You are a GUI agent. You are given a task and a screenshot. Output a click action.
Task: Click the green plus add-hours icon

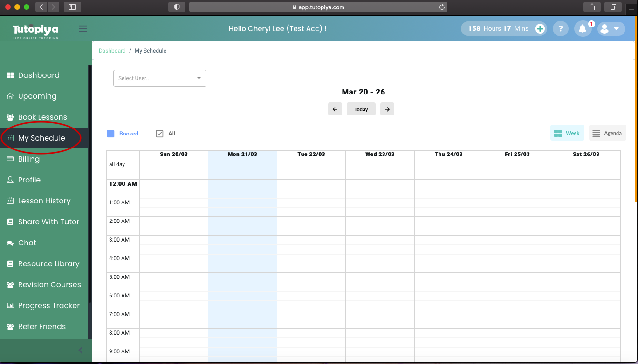pos(540,29)
